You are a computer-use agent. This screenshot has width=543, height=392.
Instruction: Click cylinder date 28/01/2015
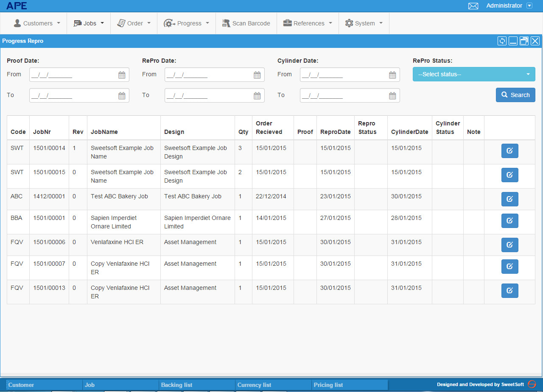pos(406,218)
